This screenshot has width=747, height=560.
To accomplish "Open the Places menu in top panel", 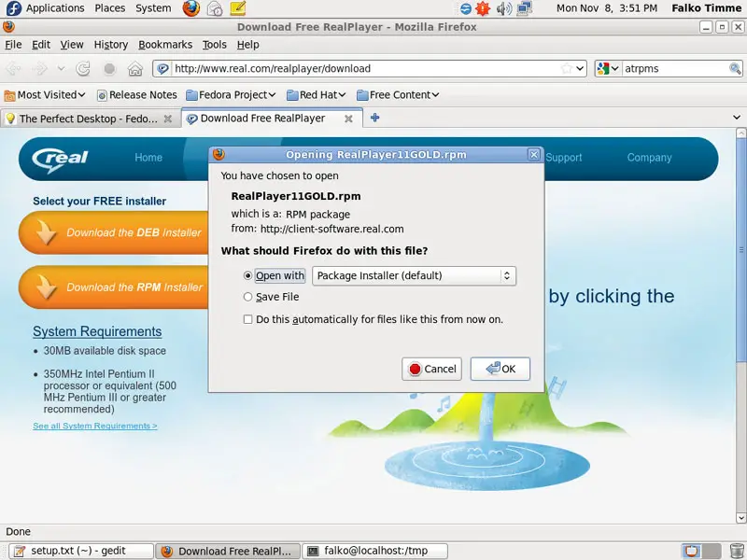I will (x=109, y=8).
